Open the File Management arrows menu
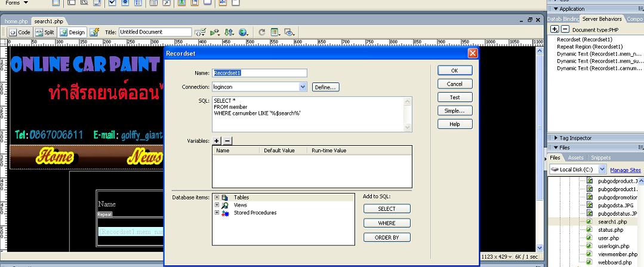The height and width of the screenshot is (267, 644). [229, 32]
